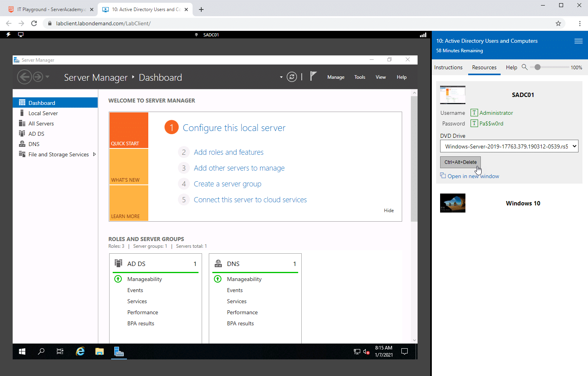Viewport: 588px width, 376px height.
Task: Switch to the Instructions tab
Action: coord(448,67)
